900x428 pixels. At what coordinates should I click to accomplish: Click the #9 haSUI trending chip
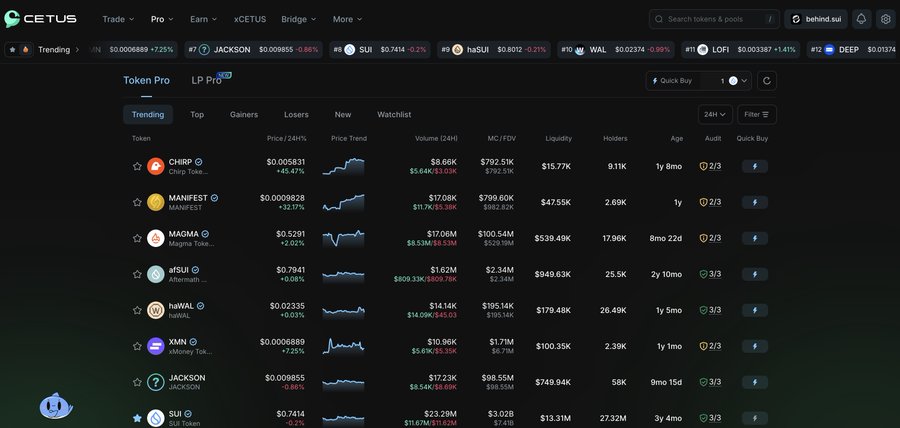[494, 50]
